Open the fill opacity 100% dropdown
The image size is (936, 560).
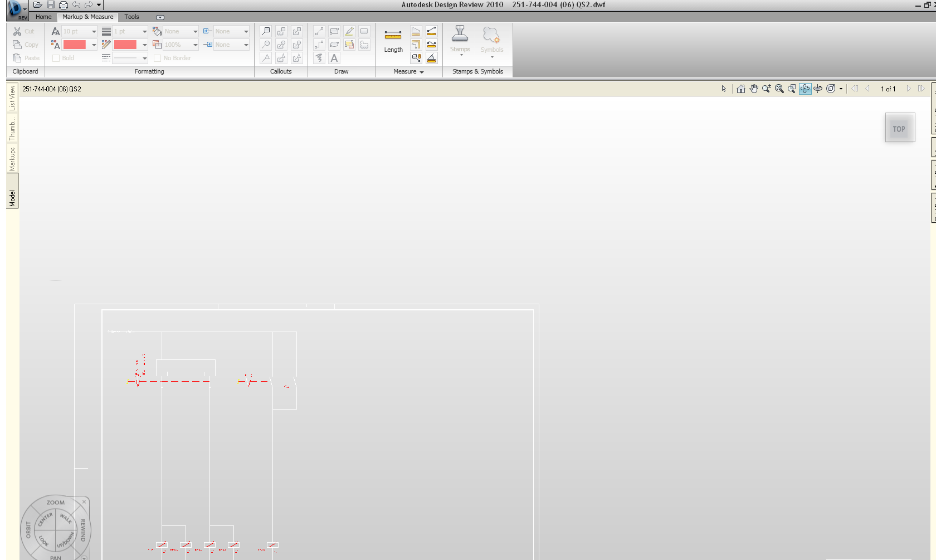click(195, 45)
